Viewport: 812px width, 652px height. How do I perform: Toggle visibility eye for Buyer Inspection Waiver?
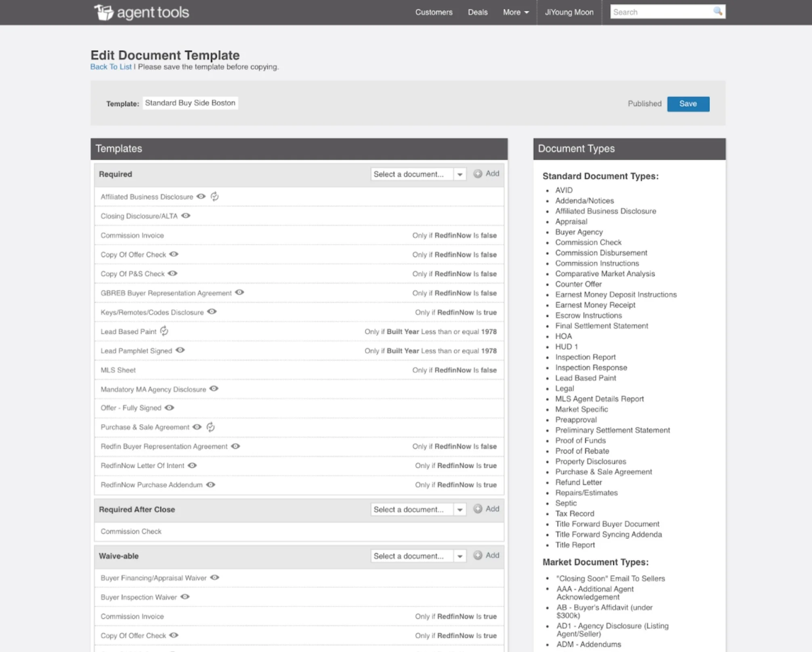(x=185, y=597)
